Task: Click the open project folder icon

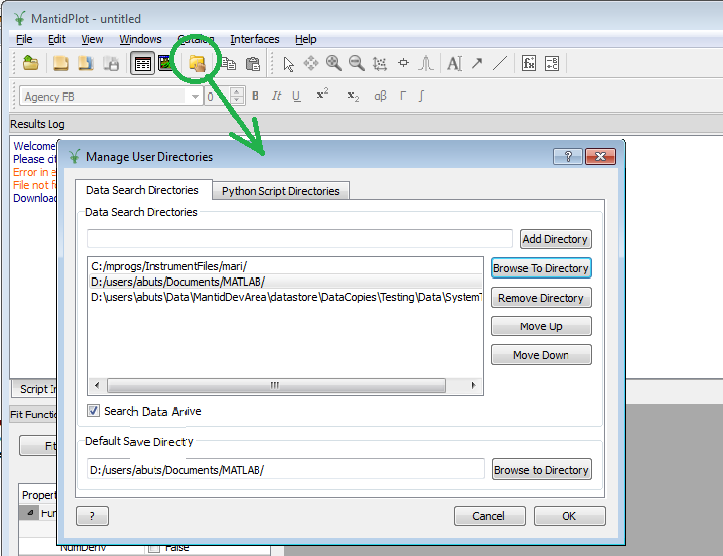Action: point(30,63)
